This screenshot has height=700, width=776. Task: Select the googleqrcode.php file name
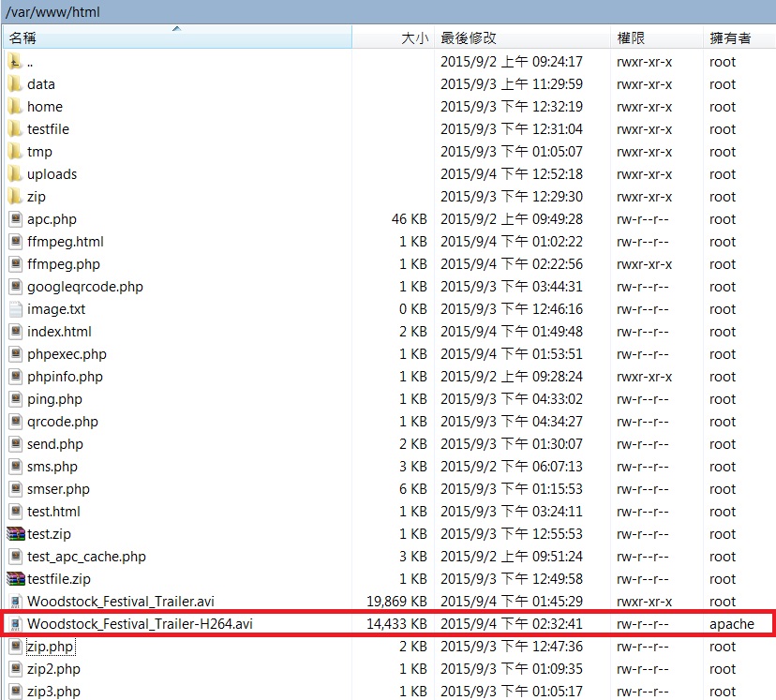click(85, 287)
